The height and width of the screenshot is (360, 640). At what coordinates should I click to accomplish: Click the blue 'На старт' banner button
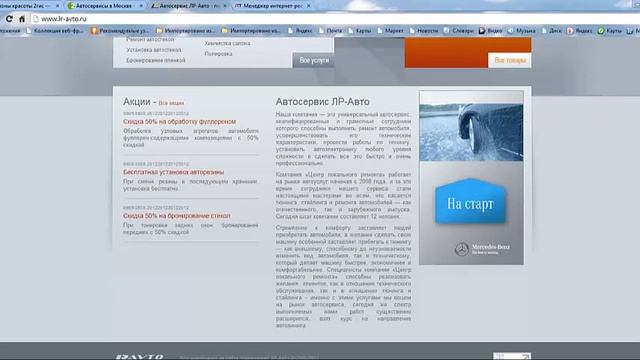(x=470, y=202)
